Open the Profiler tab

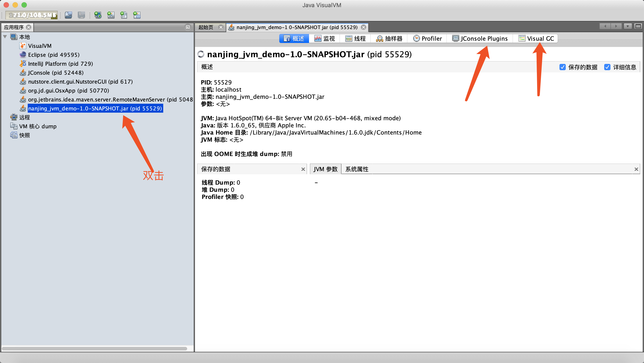pos(428,38)
